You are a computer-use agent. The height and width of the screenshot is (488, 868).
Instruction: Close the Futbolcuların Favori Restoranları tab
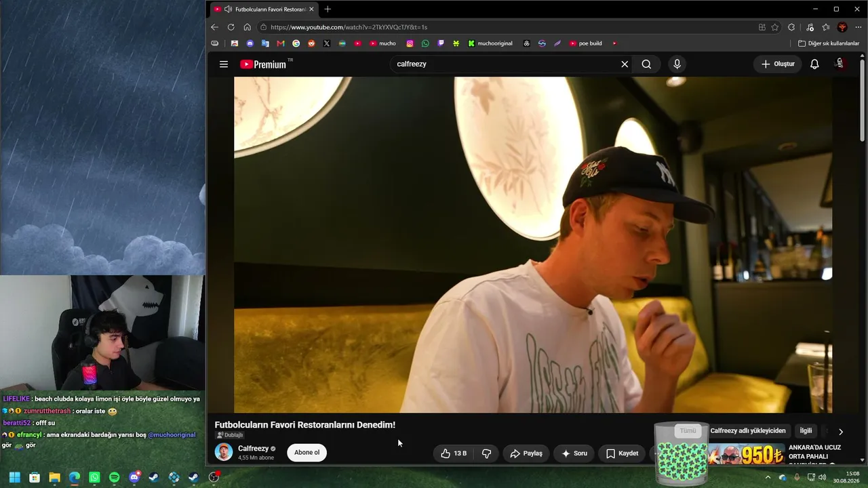point(311,9)
